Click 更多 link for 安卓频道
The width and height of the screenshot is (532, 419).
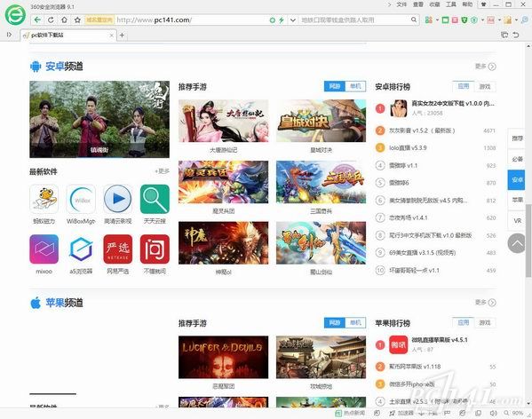pos(486,67)
